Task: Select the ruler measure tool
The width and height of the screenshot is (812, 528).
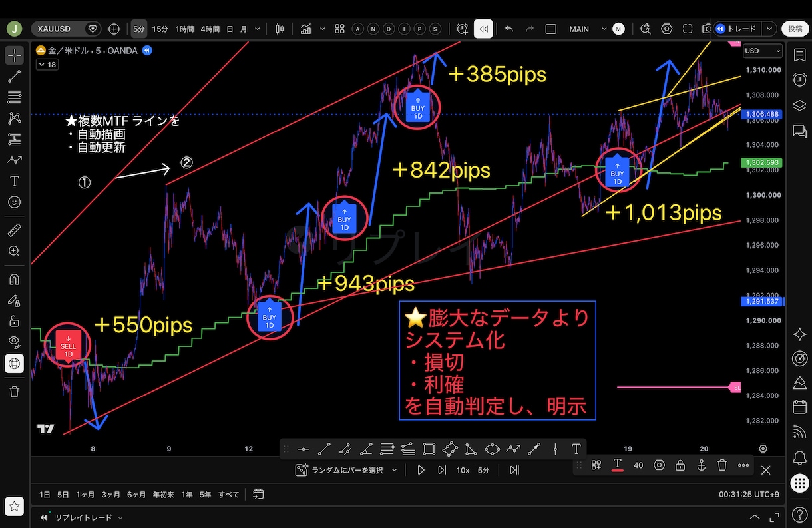Action: (14, 230)
